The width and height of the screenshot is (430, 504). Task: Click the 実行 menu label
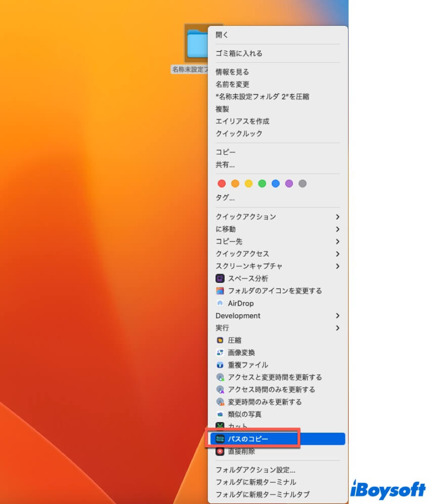point(222,328)
